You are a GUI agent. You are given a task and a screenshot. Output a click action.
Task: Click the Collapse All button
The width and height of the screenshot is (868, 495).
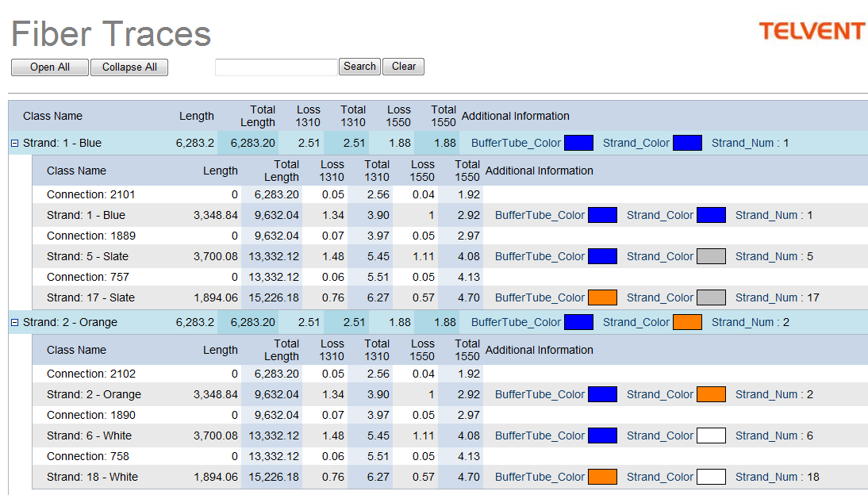129,67
